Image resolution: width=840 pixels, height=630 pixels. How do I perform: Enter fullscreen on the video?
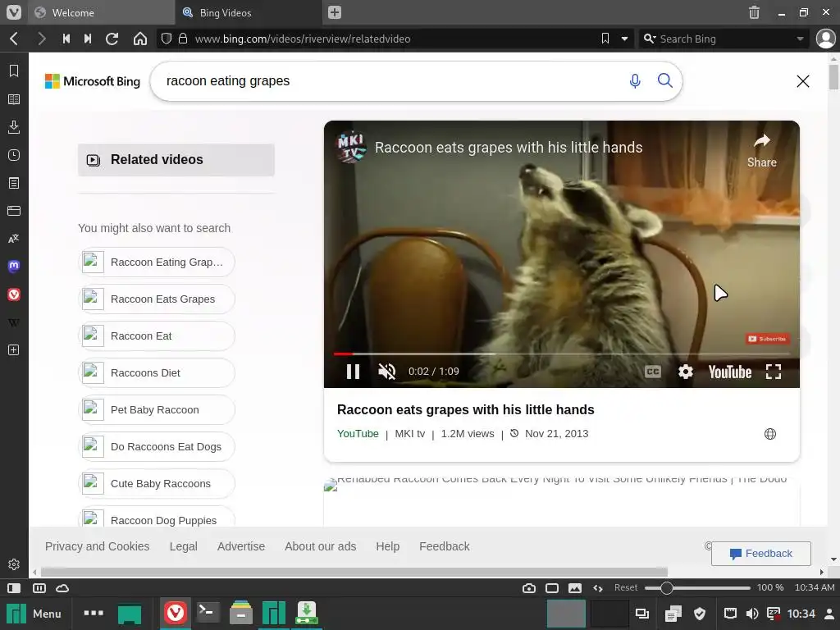click(774, 372)
